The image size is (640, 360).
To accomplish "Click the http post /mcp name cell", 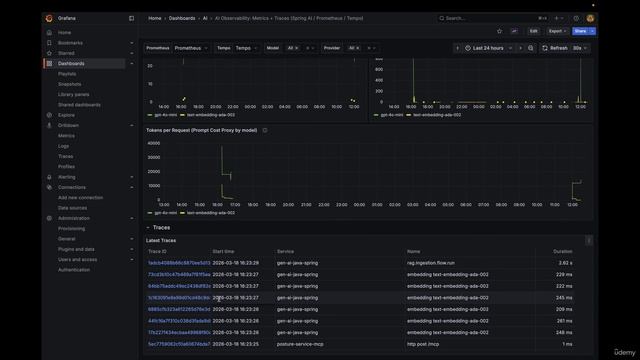I will (423, 344).
